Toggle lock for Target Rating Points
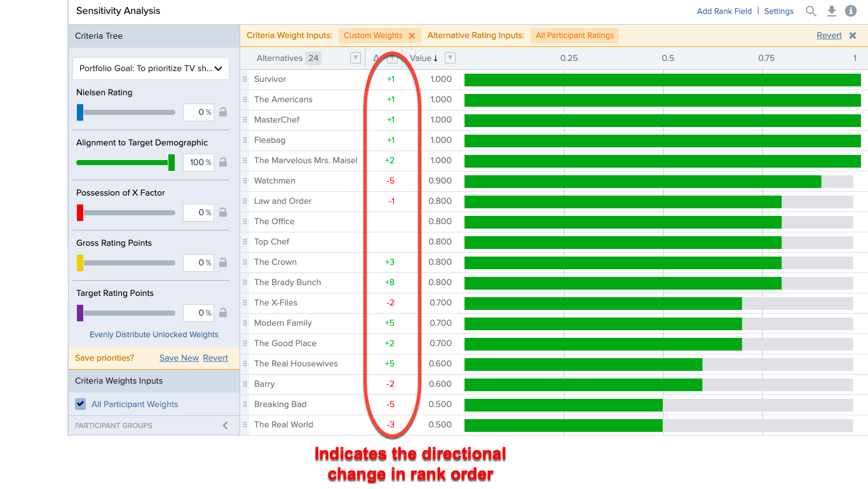This screenshot has height=489, width=868. [223, 312]
